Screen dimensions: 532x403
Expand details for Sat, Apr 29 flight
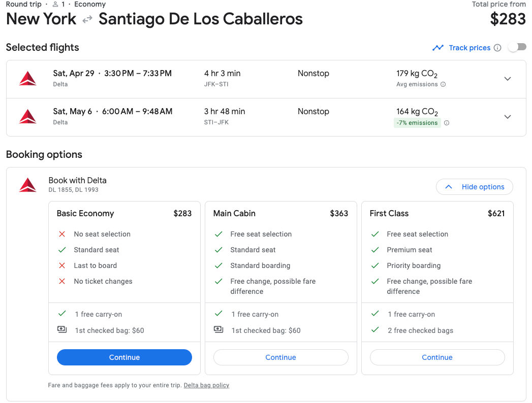pyautogui.click(x=507, y=79)
